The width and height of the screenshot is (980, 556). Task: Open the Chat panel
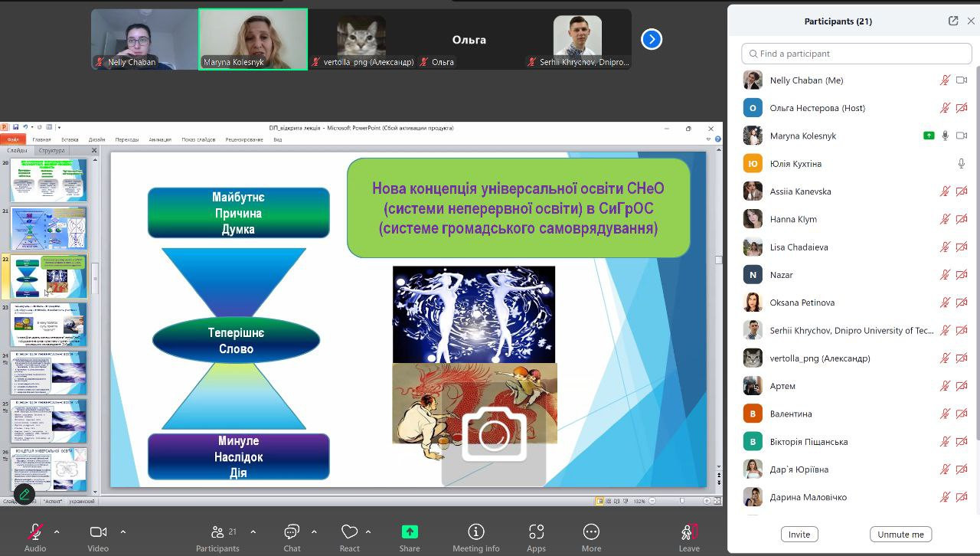pyautogui.click(x=292, y=532)
